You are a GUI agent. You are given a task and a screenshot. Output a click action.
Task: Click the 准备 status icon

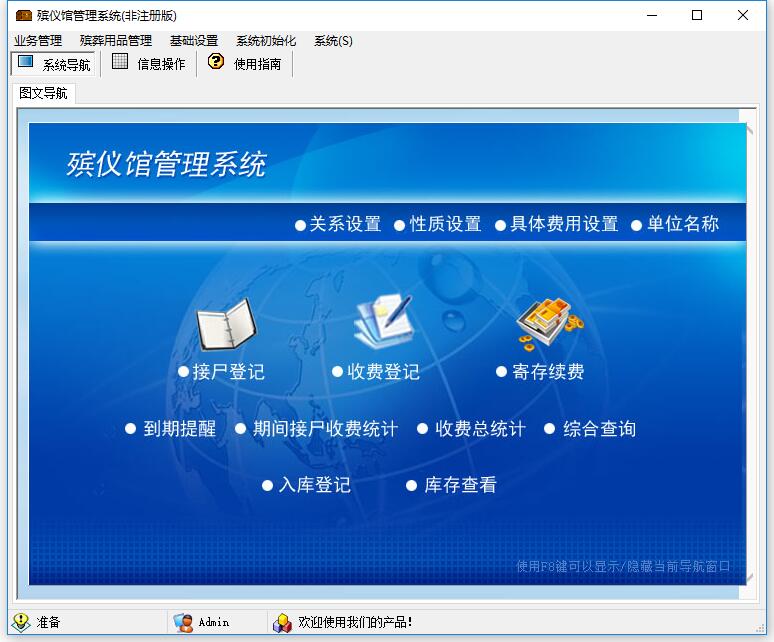21,622
